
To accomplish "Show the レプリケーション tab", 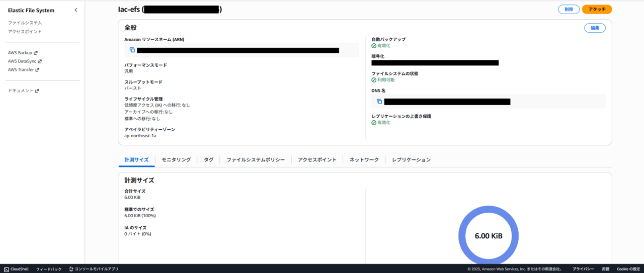I will coord(411,160).
